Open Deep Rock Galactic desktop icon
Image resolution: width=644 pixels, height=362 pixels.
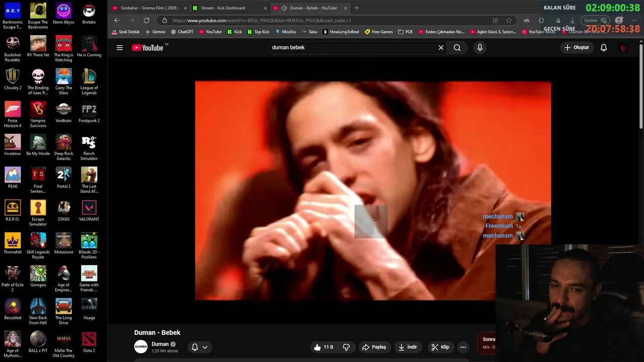(63, 147)
